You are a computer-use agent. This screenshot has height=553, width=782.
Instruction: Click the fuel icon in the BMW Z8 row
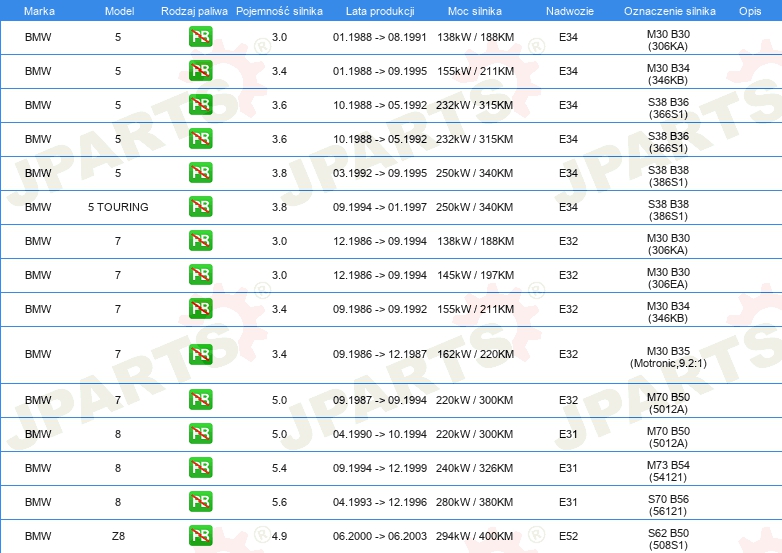pos(200,536)
